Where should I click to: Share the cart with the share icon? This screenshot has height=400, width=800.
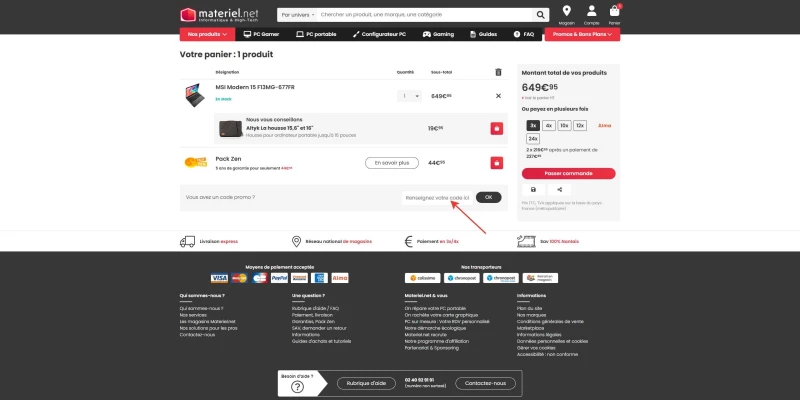[x=560, y=189]
